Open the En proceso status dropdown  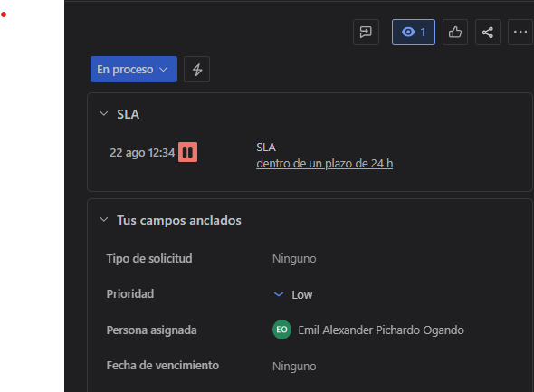[134, 69]
